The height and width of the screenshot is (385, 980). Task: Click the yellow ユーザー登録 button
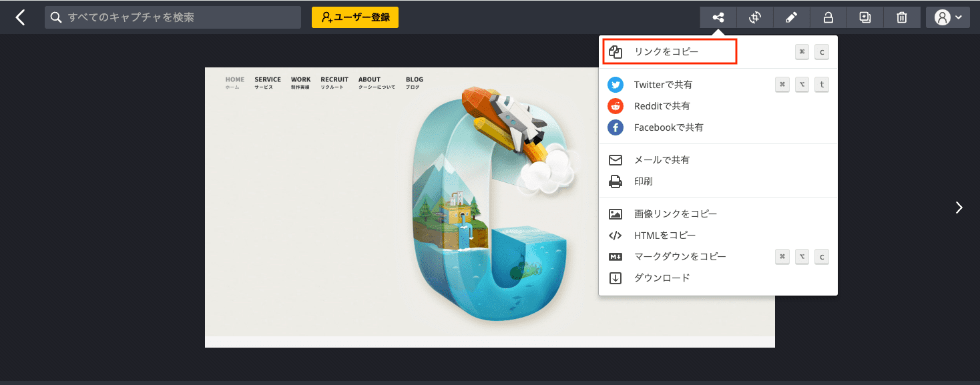pyautogui.click(x=355, y=17)
